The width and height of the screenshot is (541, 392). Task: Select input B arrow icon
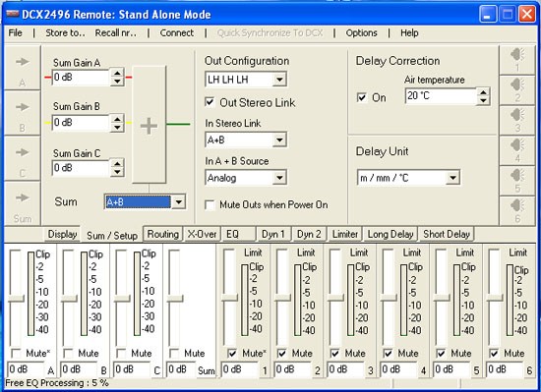click(22, 107)
